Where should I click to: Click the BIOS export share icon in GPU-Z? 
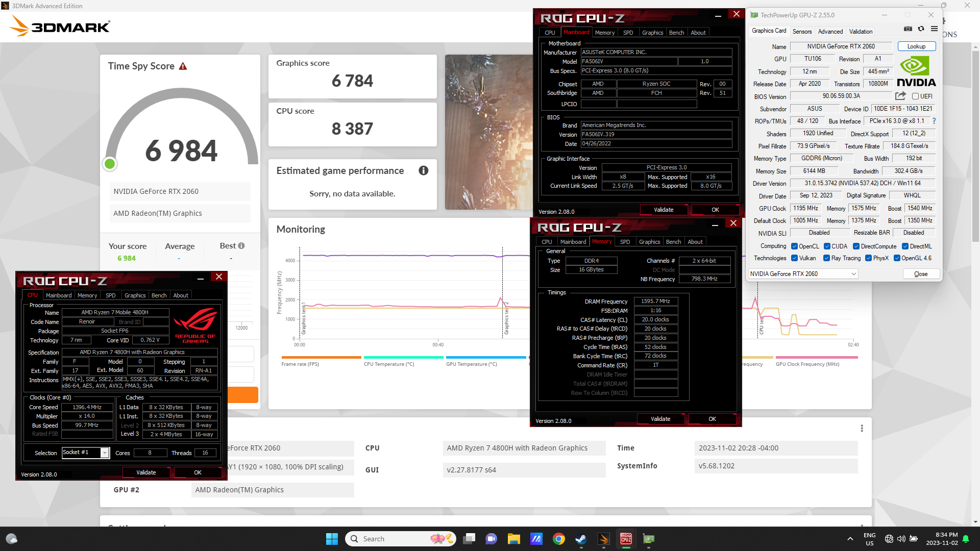point(900,96)
